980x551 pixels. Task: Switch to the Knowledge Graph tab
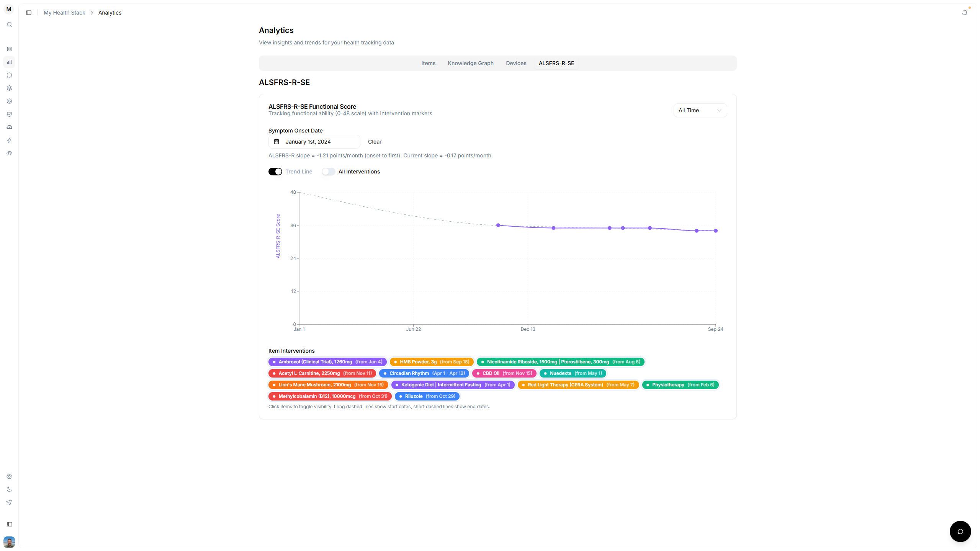coord(470,63)
